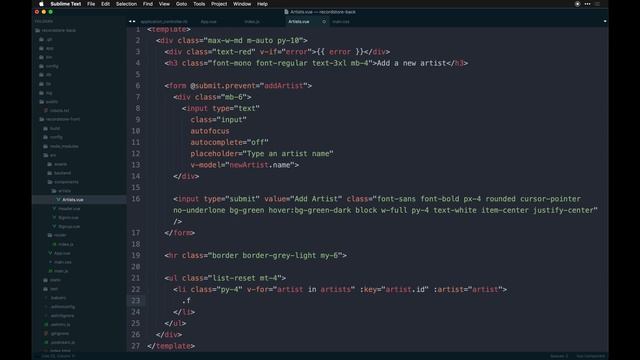This screenshot has width=640, height=360.
Task: Open the View menu
Action: point(164,4)
